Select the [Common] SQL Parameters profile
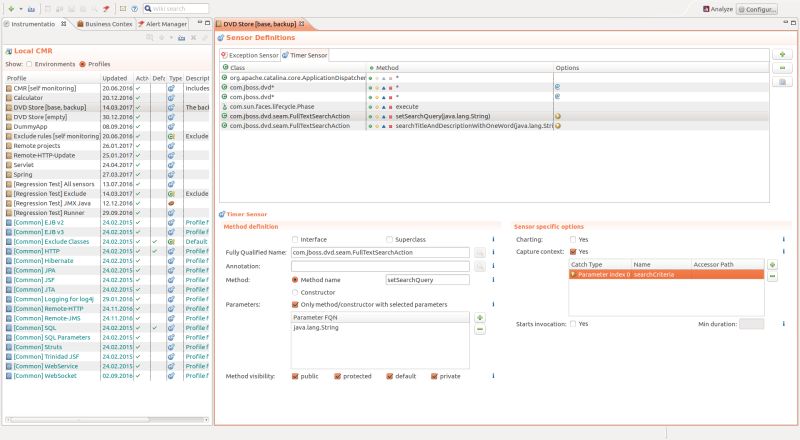Viewport: 800px width, 440px height. coord(107,337)
